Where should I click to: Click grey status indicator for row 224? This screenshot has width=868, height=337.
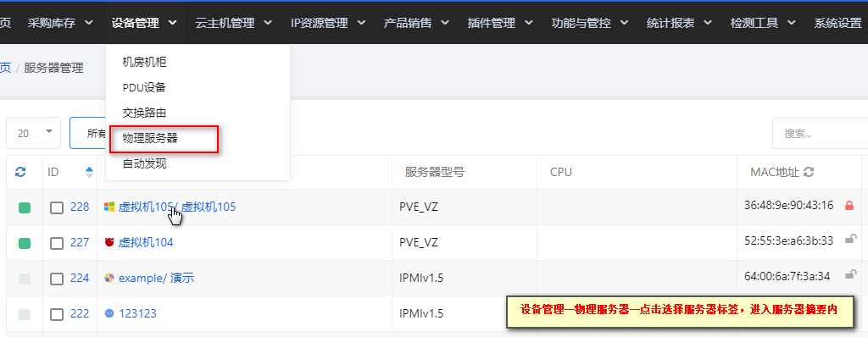[x=25, y=279]
